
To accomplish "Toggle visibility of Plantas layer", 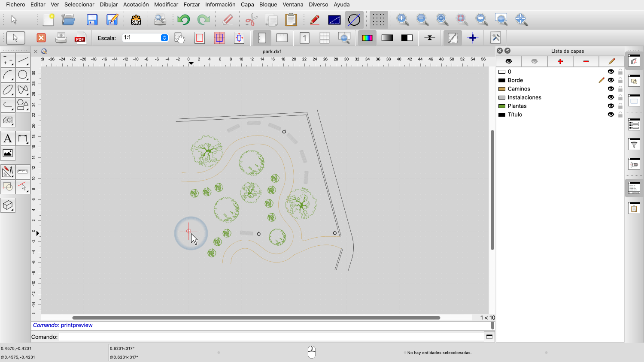I will pos(611,106).
